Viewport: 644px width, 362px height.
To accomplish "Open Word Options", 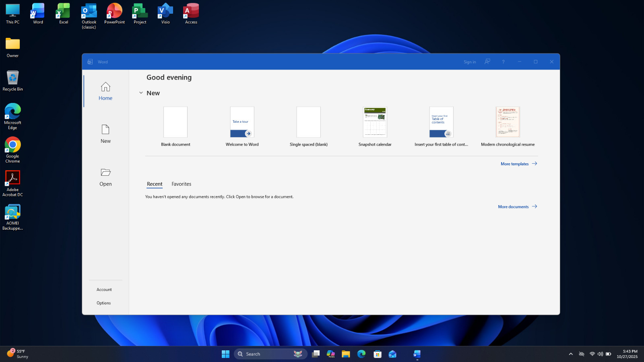I will point(103,303).
